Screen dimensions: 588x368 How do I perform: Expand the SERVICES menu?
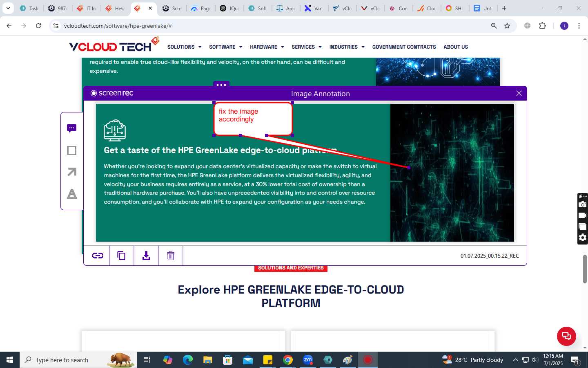click(306, 47)
